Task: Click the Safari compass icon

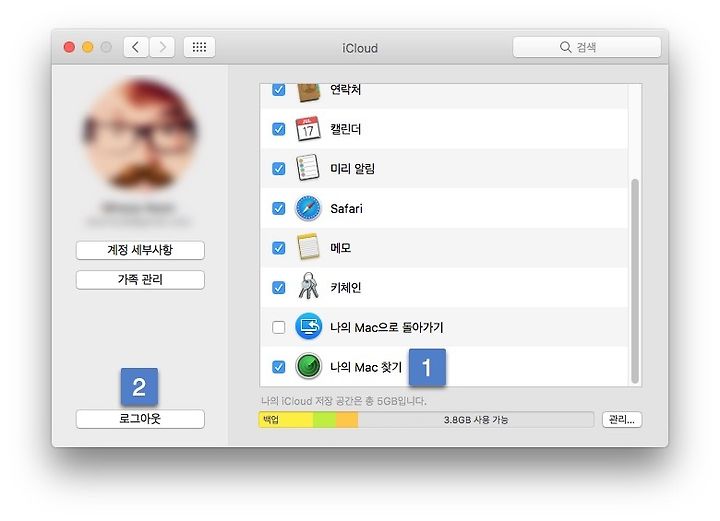Action: point(308,208)
